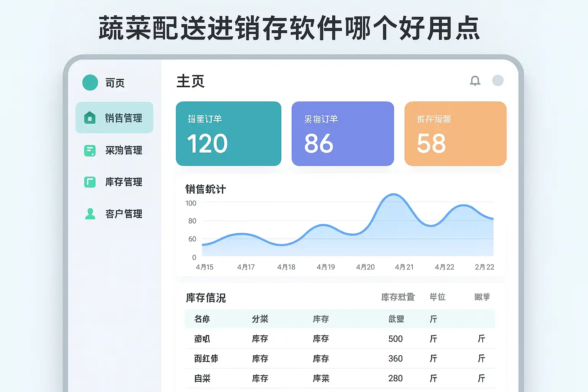
Task: Select the 4月22 date label on the chart
Action: tap(444, 267)
